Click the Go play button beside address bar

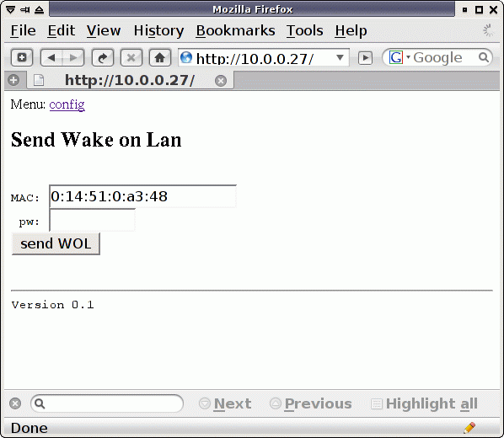click(365, 58)
